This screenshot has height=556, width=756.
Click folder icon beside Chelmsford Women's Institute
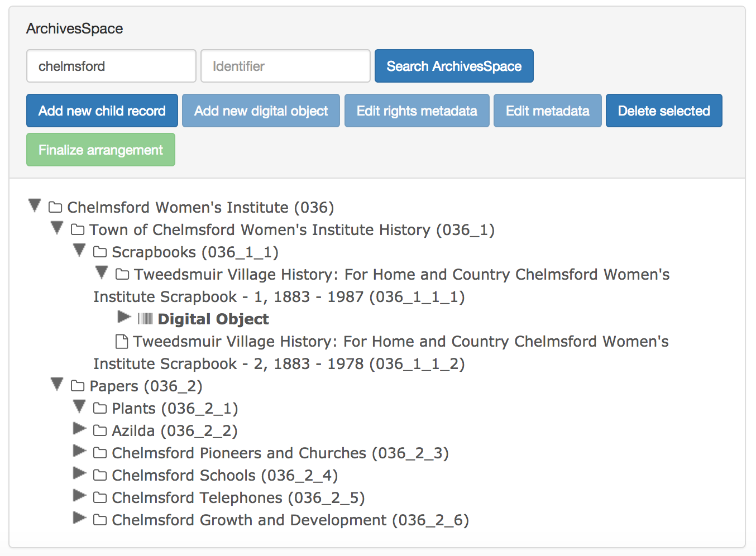55,208
